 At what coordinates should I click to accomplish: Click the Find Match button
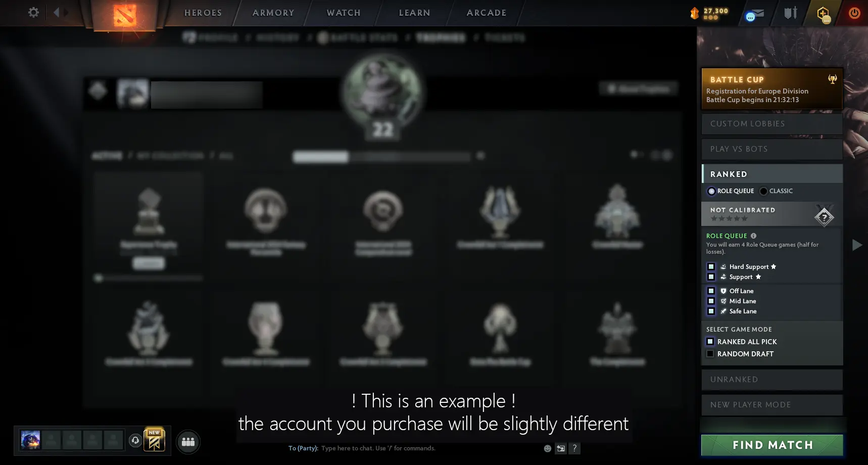772,445
